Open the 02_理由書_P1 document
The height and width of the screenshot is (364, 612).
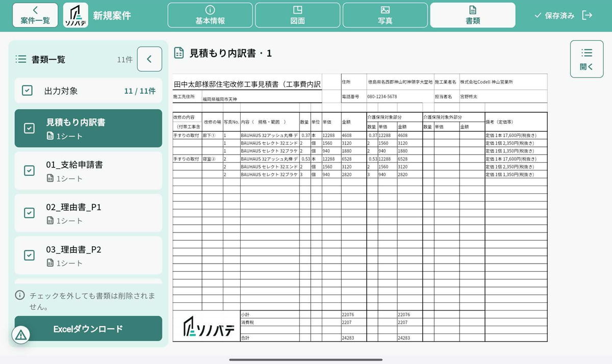88,213
